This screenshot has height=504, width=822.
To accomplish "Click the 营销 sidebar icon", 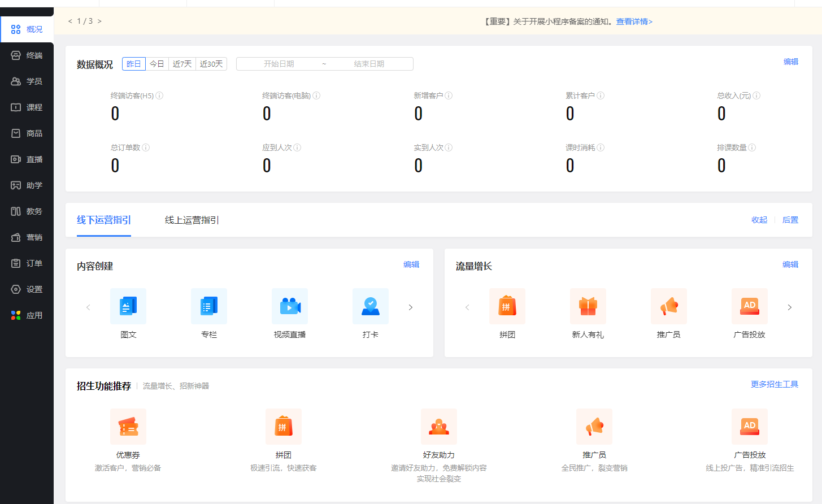I will [x=16, y=237].
